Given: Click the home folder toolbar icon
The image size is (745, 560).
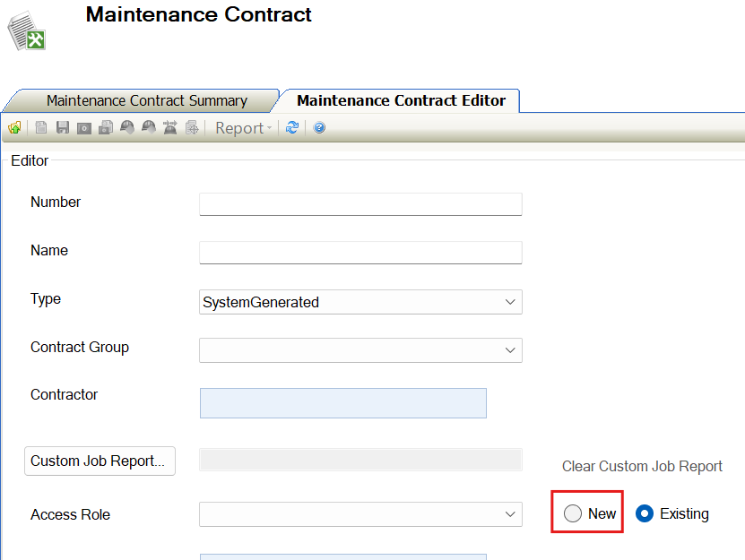Looking at the screenshot, I should tap(14, 128).
